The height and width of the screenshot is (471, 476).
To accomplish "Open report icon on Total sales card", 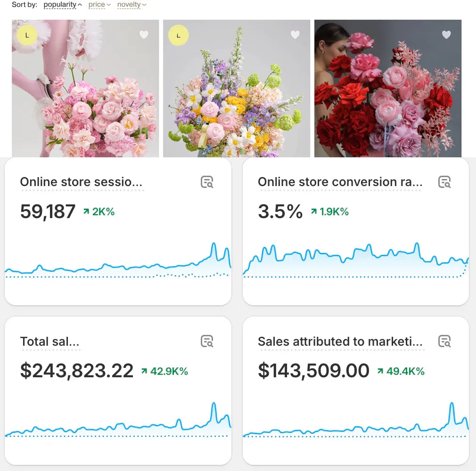I will (207, 341).
